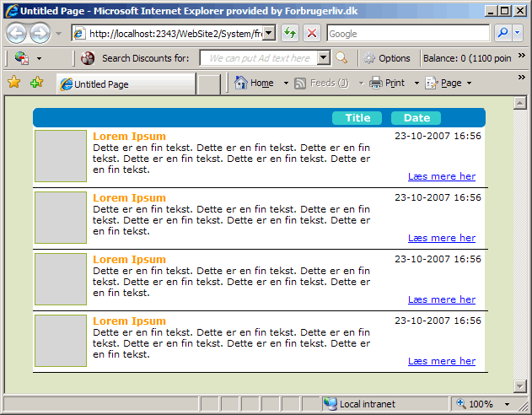The width and height of the screenshot is (532, 415).
Task: Click inside the Google search box
Action: 406,34
